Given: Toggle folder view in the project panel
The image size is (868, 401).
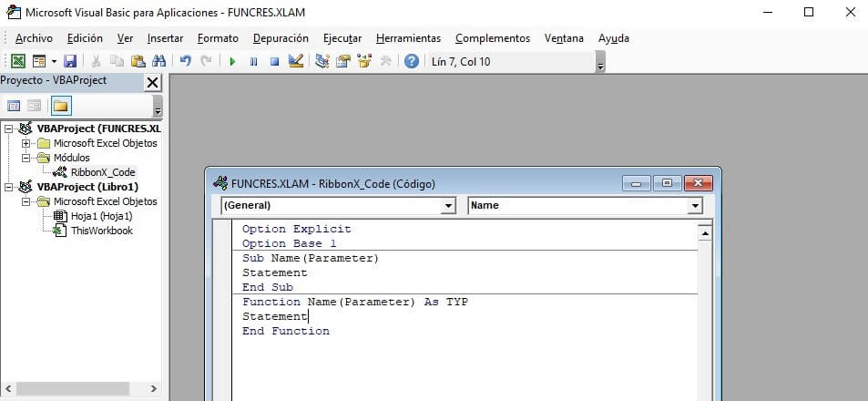Looking at the screenshot, I should (x=61, y=106).
